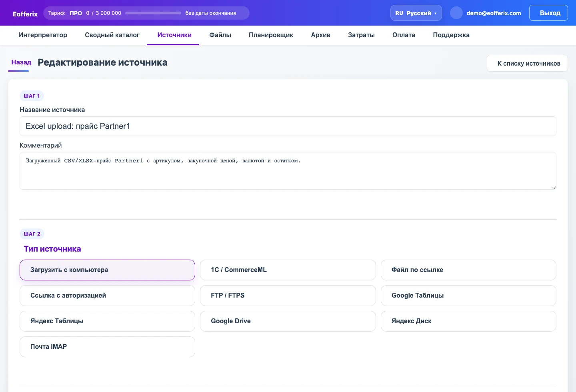
Task: Choose Ссылка с авторизацией source type
Action: coord(107,296)
